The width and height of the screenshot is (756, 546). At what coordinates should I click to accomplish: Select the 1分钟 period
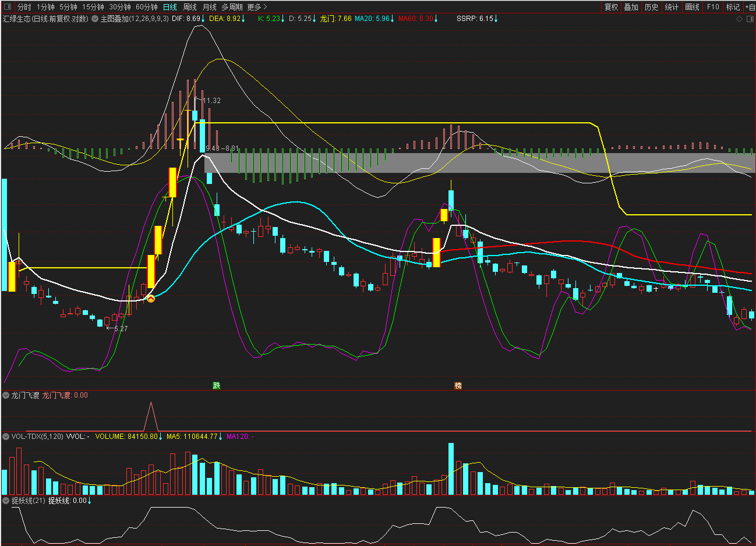pos(45,7)
